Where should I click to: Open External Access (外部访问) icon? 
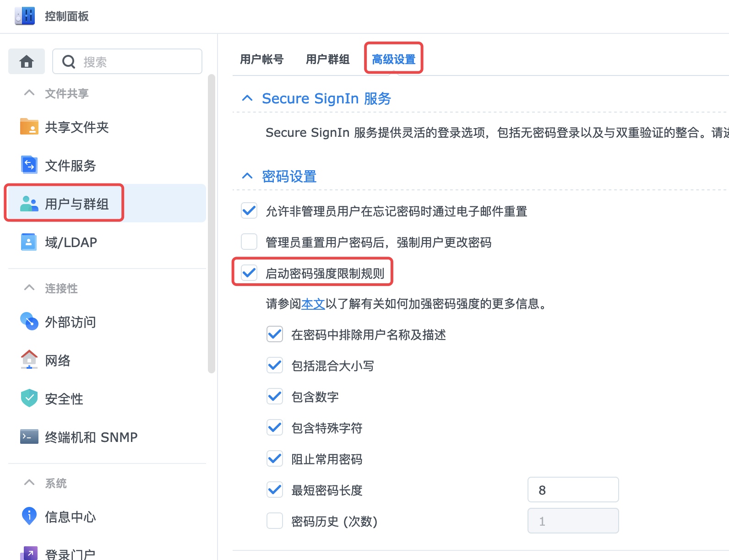(x=29, y=322)
